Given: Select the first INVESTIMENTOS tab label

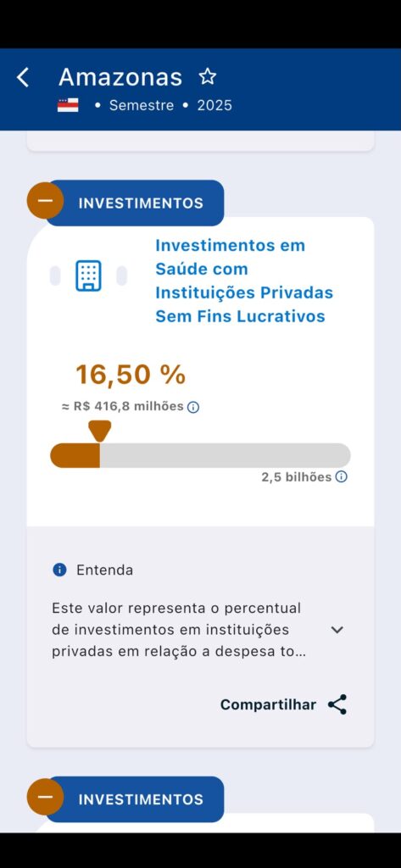Looking at the screenshot, I should [x=141, y=203].
